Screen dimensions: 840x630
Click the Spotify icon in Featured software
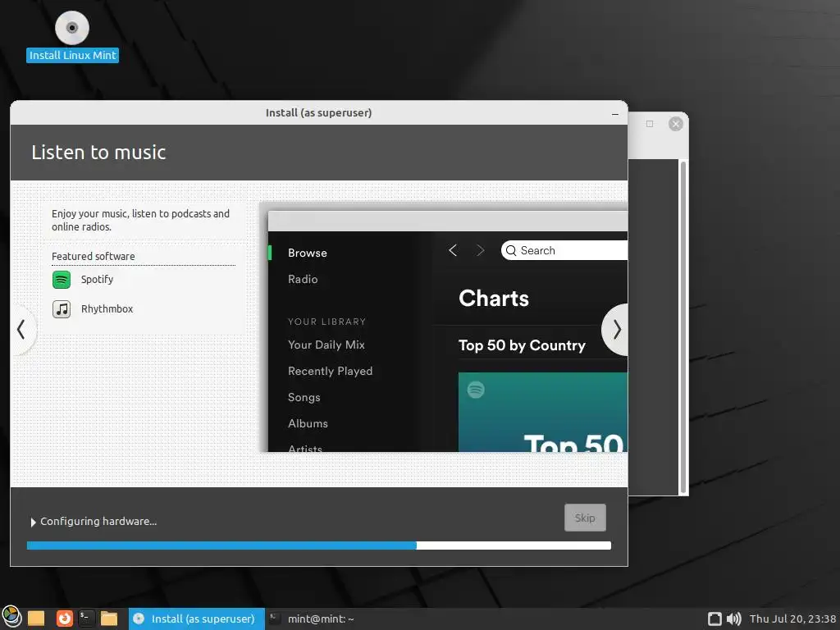tap(62, 280)
